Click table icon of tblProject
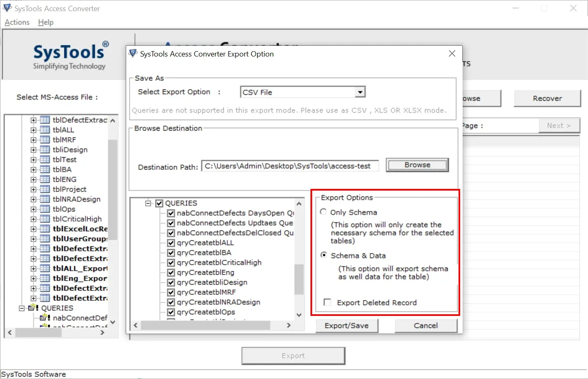This screenshot has height=379, width=588. point(45,189)
